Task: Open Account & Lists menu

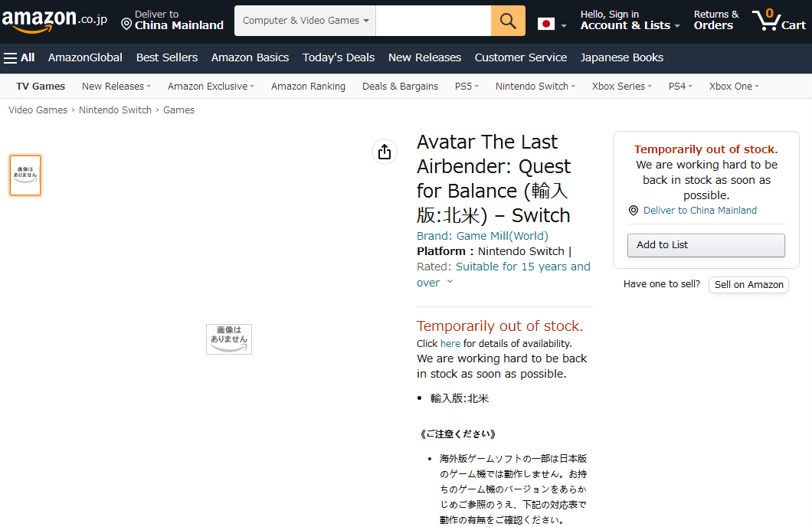Action: (x=630, y=21)
